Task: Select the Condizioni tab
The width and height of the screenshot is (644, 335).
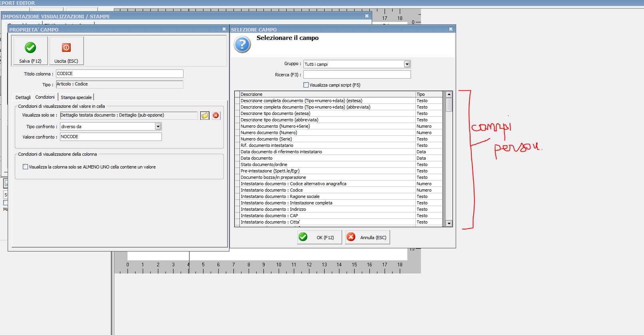Action: [45, 97]
